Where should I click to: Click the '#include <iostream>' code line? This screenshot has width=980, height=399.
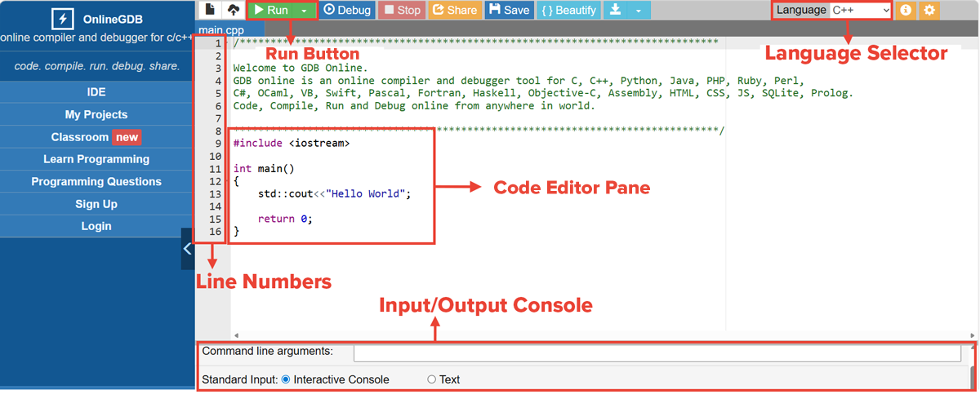pyautogui.click(x=292, y=143)
